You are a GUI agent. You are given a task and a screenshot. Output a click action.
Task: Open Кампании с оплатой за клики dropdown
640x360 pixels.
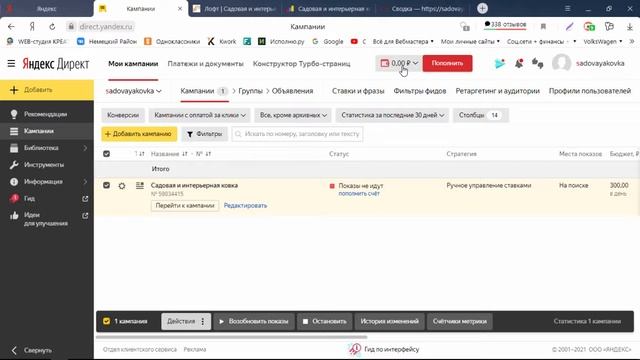(x=200, y=115)
